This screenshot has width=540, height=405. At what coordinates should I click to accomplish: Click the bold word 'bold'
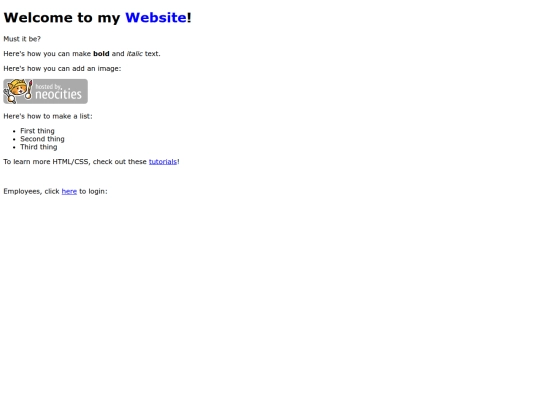(101, 54)
